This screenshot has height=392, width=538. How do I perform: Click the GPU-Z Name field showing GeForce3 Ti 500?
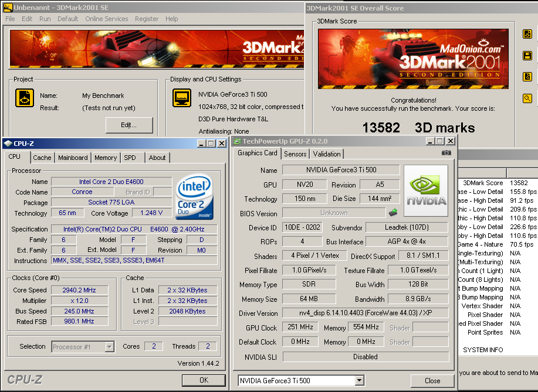click(x=341, y=169)
